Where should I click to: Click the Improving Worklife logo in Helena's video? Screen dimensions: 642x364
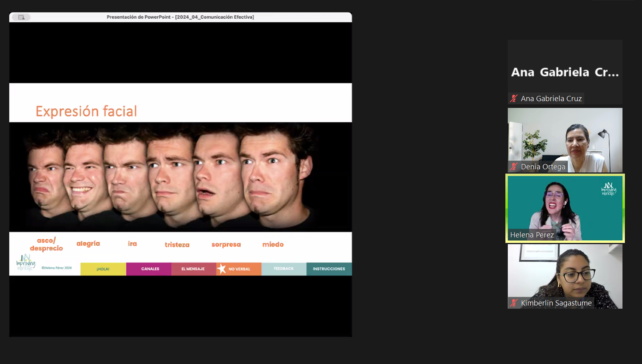[x=608, y=189]
